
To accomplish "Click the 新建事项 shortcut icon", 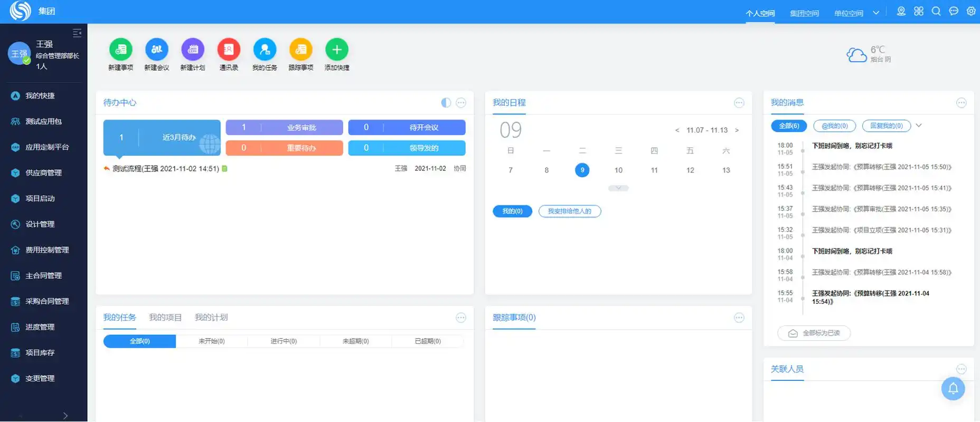I will (x=120, y=50).
